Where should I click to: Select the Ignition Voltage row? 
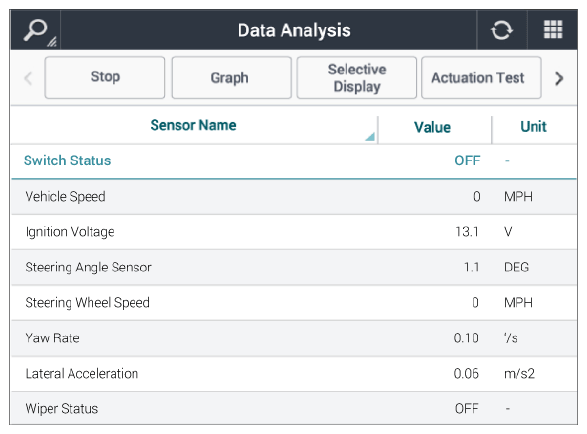tap(294, 232)
